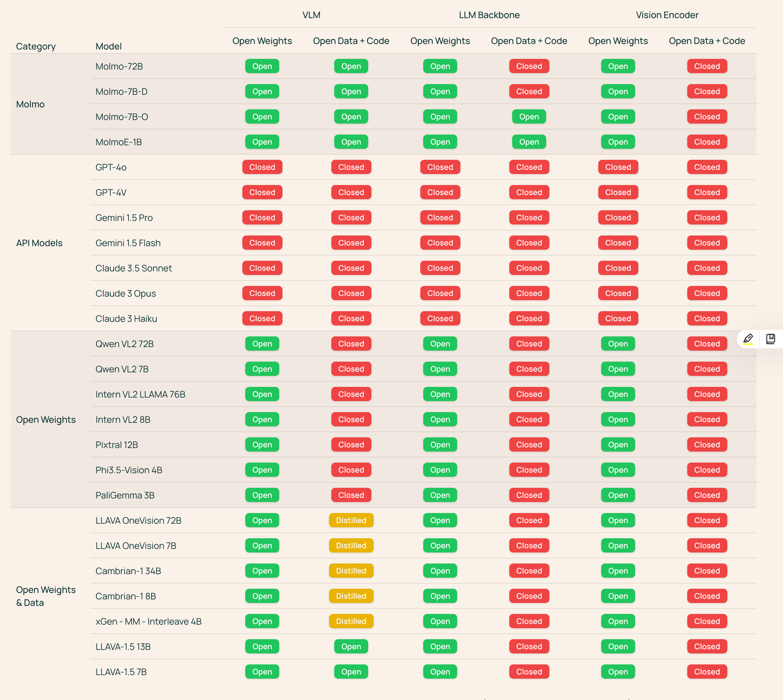783x700 pixels.
Task: Select the Molmo-7B-O model name
Action: [122, 117]
